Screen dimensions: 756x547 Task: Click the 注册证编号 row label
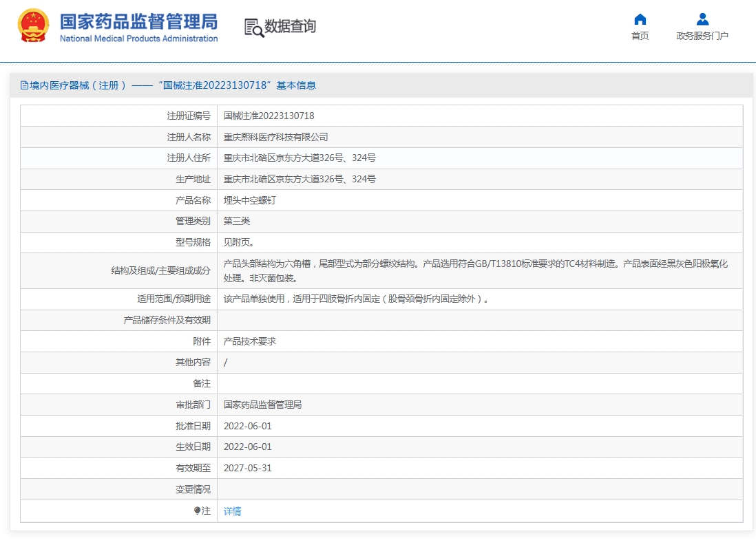189,116
